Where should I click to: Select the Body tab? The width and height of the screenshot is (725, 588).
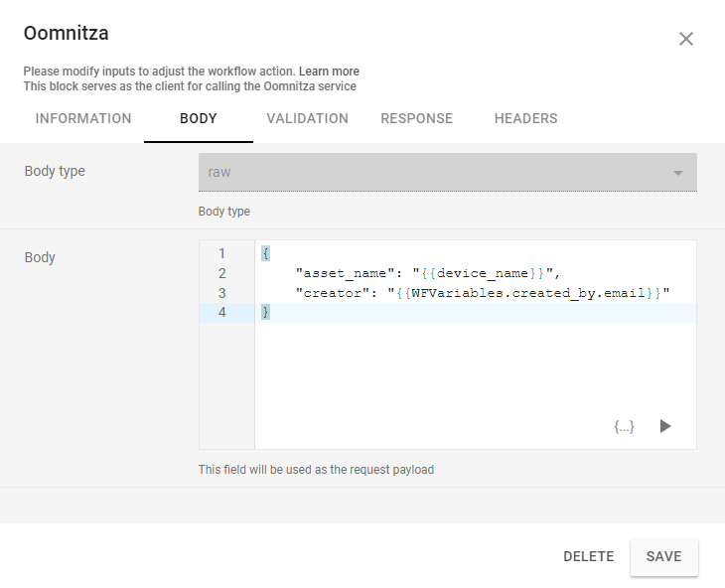point(198,118)
